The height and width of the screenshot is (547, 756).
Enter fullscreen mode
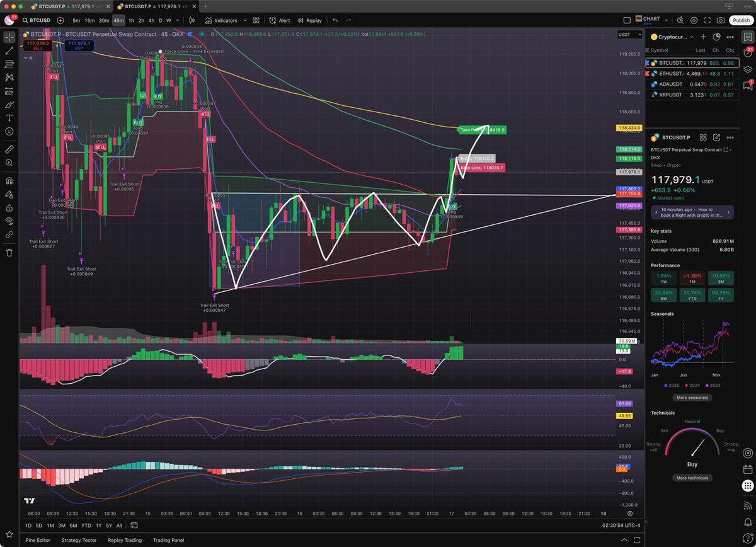(707, 20)
